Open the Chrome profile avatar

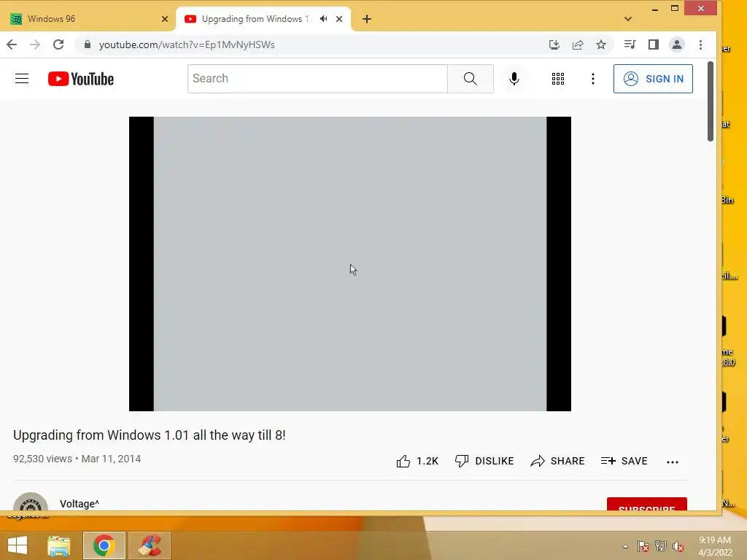pos(676,44)
